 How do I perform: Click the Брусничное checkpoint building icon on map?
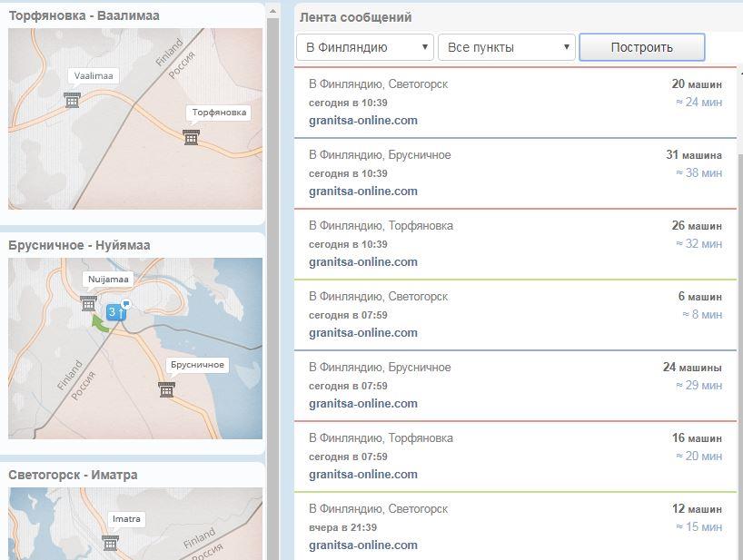(x=166, y=388)
